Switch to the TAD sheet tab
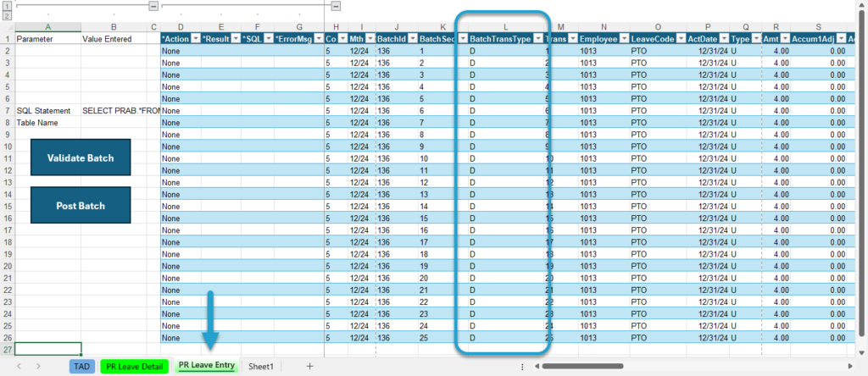 coord(82,366)
